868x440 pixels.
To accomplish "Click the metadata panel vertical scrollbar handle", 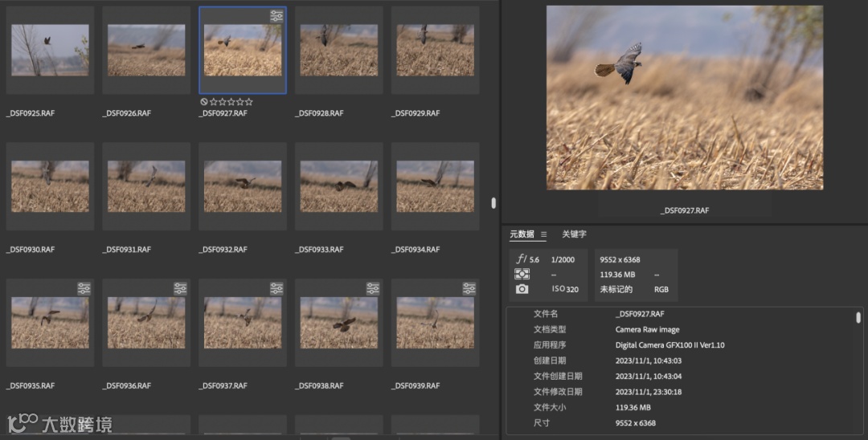I will point(858,317).
